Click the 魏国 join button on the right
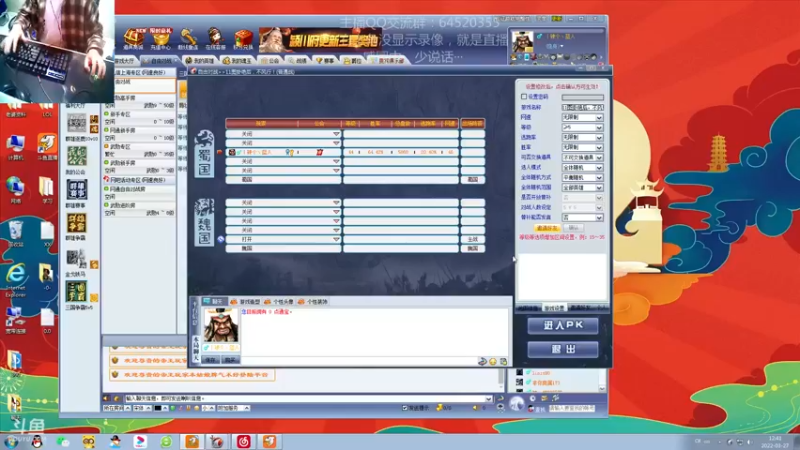The image size is (800, 450). coord(472,248)
